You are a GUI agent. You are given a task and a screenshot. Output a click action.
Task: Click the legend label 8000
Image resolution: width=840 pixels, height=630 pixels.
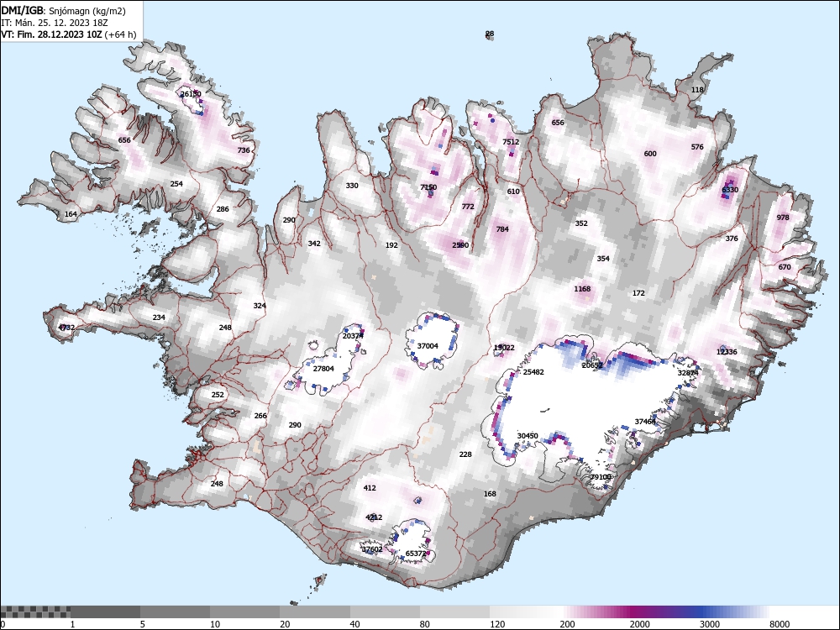click(x=780, y=624)
